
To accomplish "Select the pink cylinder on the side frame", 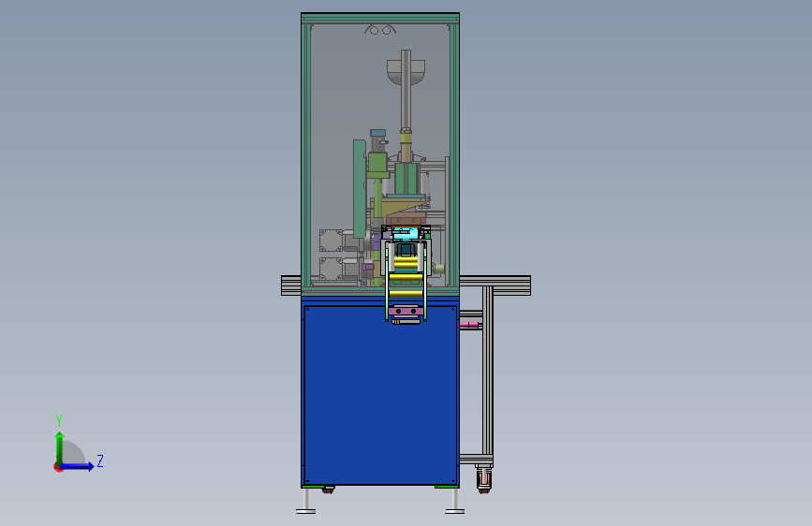I will point(470,325).
